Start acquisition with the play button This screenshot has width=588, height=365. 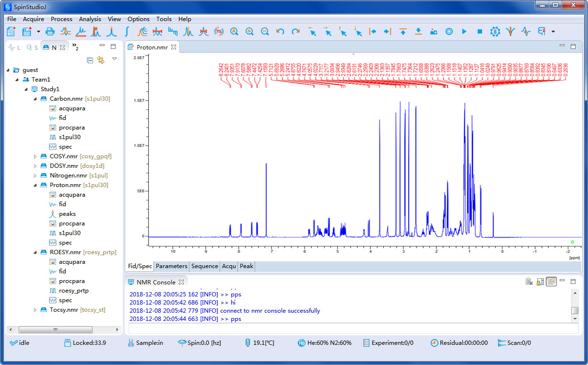click(464, 32)
